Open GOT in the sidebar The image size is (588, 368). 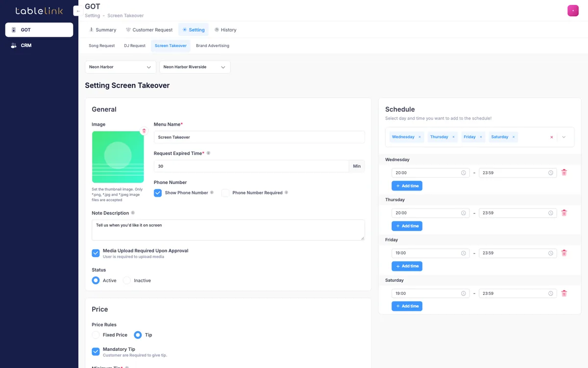39,30
